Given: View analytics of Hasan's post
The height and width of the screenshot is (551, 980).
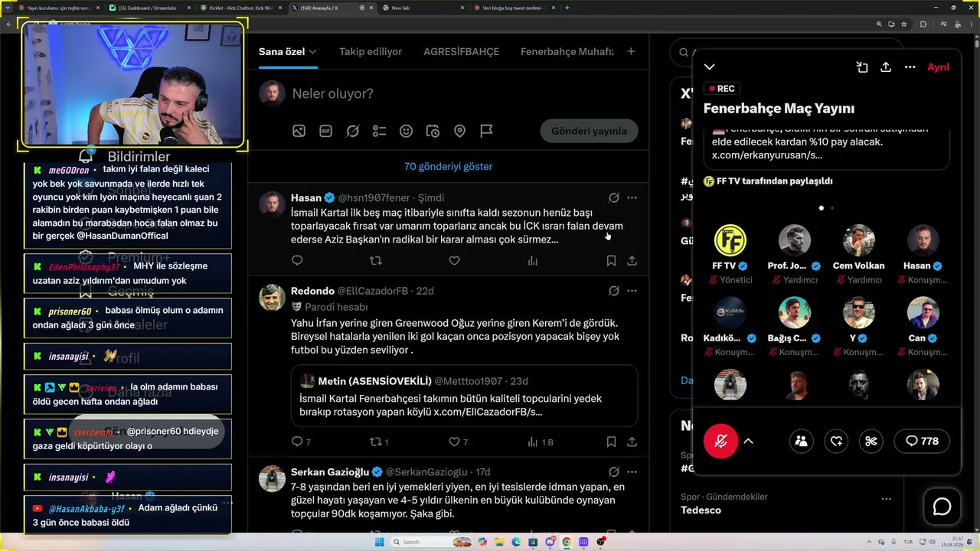Looking at the screenshot, I should point(532,261).
